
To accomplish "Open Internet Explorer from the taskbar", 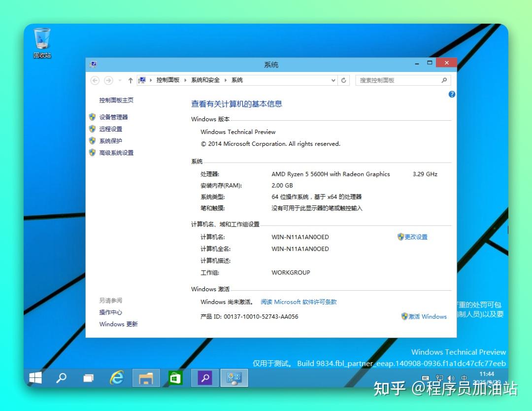I will (117, 378).
